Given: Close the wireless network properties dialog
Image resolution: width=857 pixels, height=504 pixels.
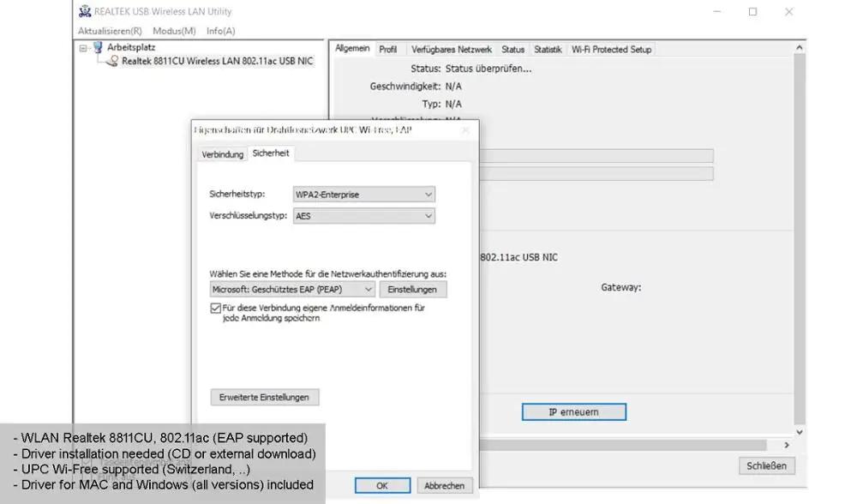Looking at the screenshot, I should [x=465, y=130].
